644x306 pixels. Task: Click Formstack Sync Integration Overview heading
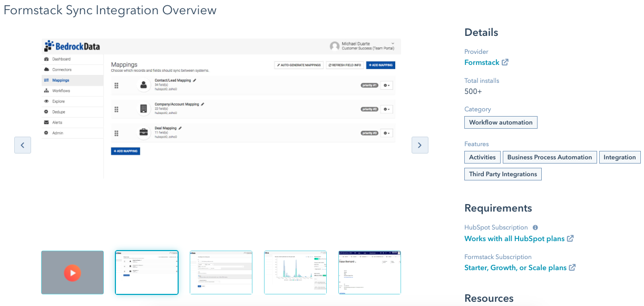pos(110,10)
